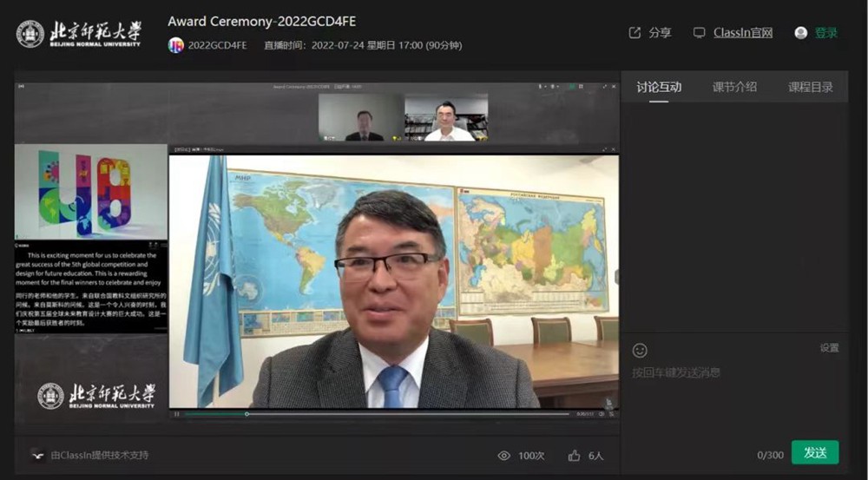Click the ClassIn bird logo at bottom left
This screenshot has width=868, height=480.
(x=37, y=455)
